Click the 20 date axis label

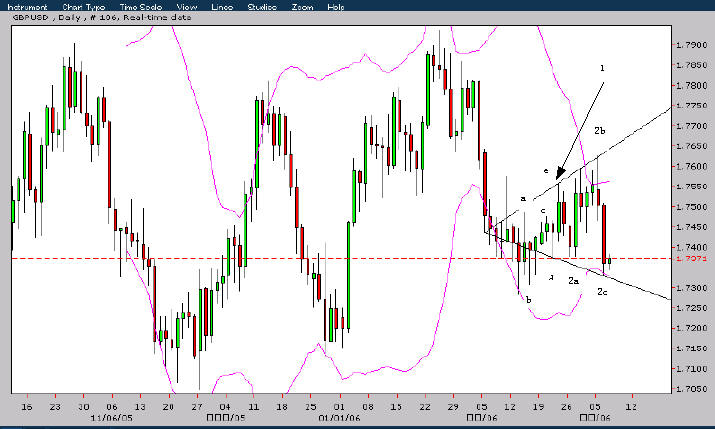pyautogui.click(x=168, y=407)
